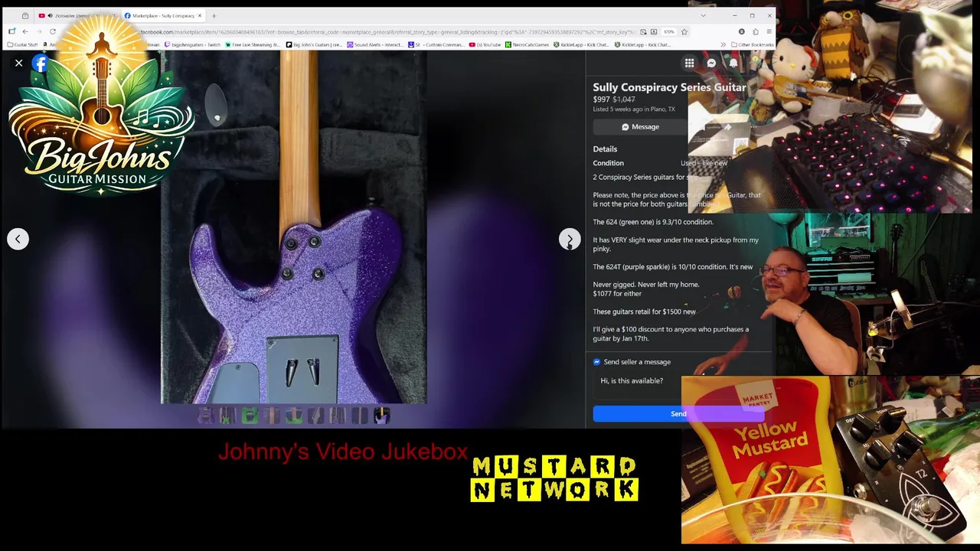Screen dimensions: 980x551
Task: Open the YouTube bookmark
Action: 485,44
